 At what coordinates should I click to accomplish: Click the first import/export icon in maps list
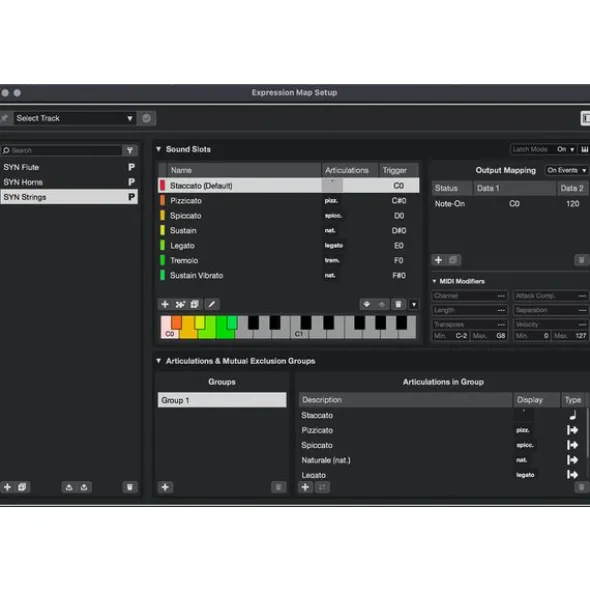(x=69, y=487)
